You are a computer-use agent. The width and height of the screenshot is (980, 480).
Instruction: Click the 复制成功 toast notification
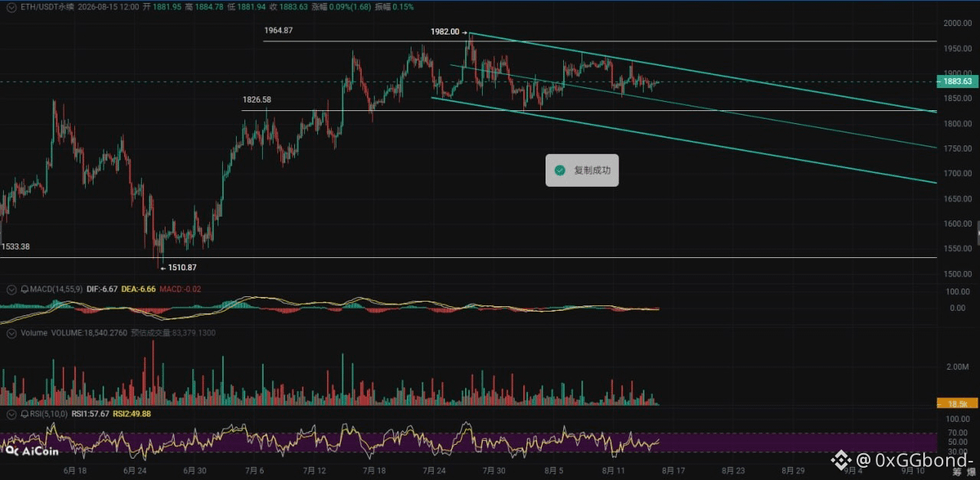point(582,170)
